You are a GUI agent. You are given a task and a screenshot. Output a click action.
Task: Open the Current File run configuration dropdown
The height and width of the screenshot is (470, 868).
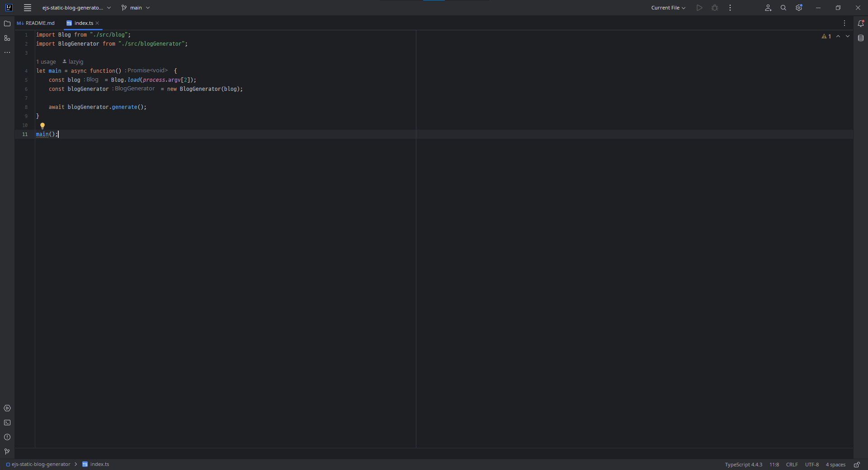(668, 8)
